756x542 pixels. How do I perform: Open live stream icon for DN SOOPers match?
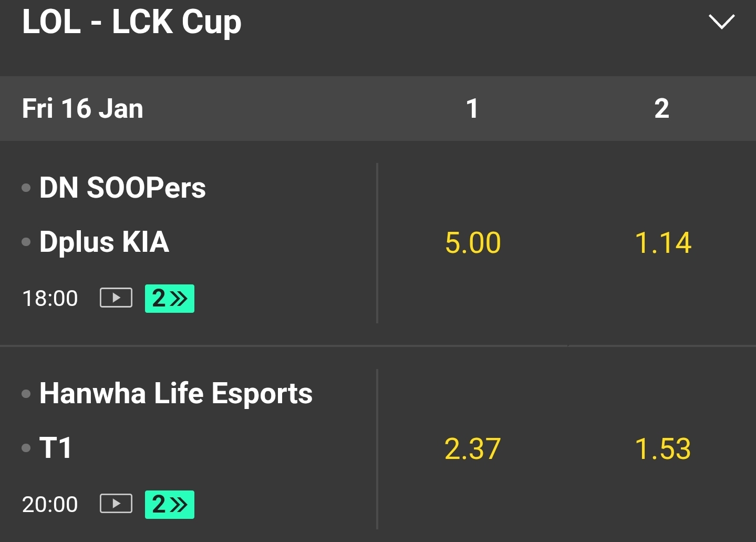click(x=116, y=298)
